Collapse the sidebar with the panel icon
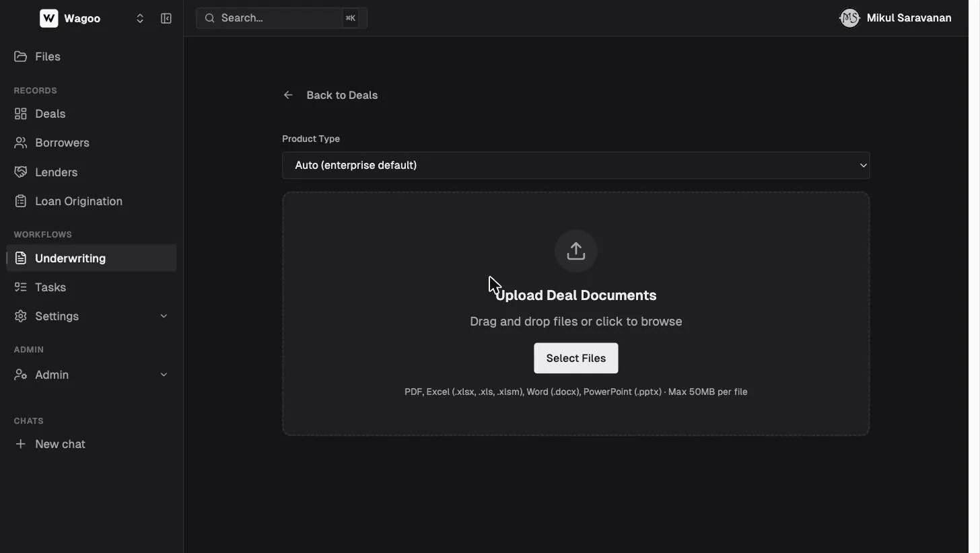Viewport: 980px width, 553px height. coord(166,18)
